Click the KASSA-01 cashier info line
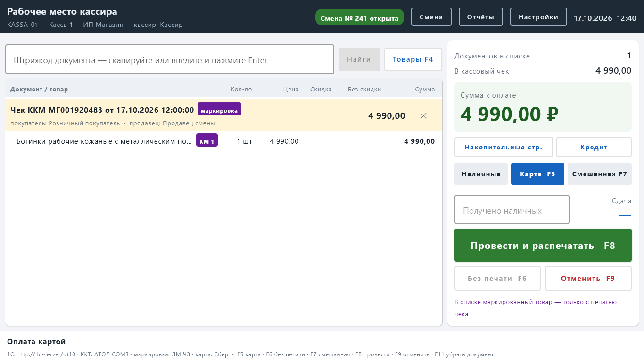This screenshot has width=644, height=362. [95, 25]
